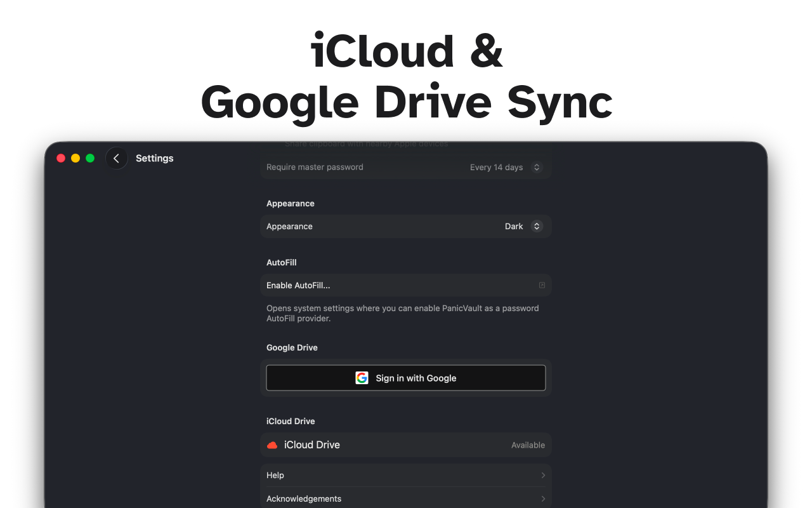Click the chevron at the end of Help row
Image resolution: width=812 pixels, height=508 pixels.
543,475
